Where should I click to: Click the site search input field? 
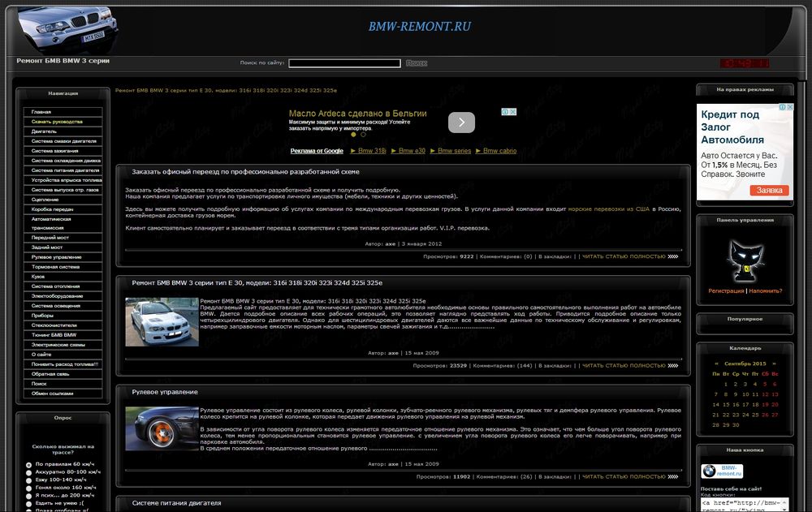tap(344, 63)
